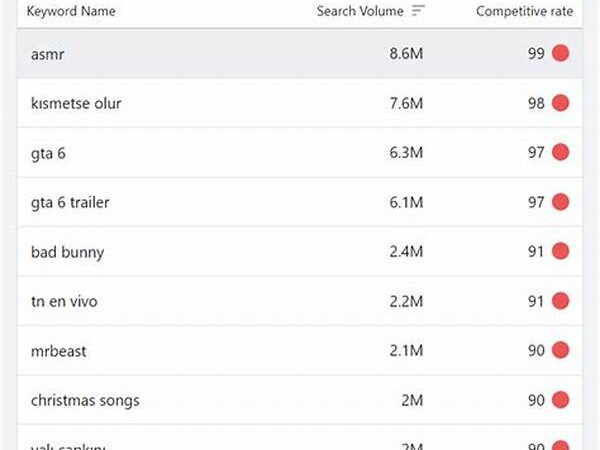Viewport: 600px width, 450px height.
Task: Click the Competitive rate column header
Action: point(525,11)
